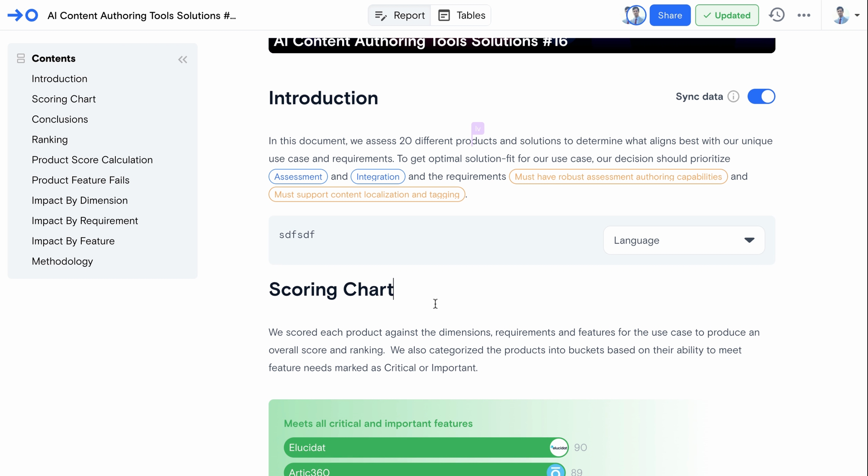This screenshot has width=868, height=476.
Task: Click the blue Share button
Action: 670,15
